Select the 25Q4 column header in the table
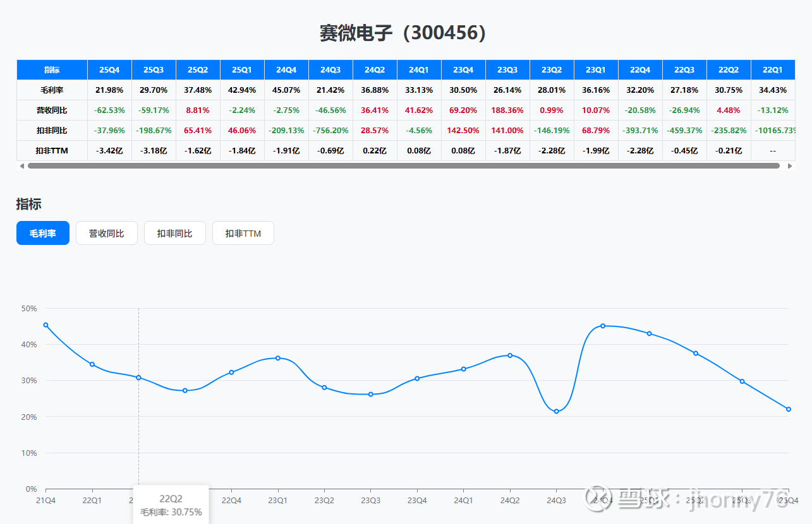The image size is (812, 524). click(110, 69)
